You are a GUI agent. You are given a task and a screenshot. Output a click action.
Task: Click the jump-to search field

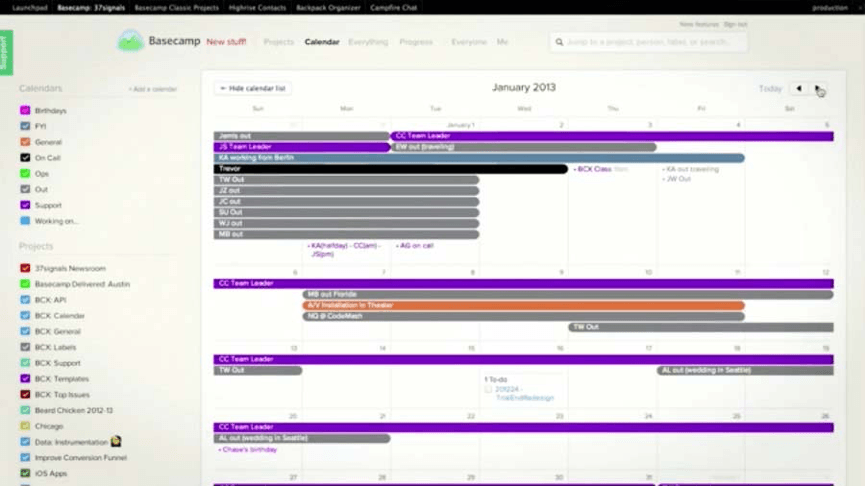tap(649, 42)
